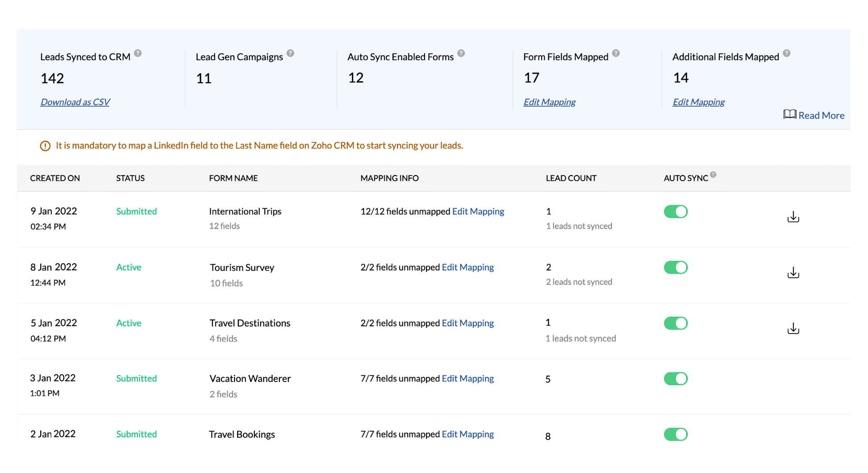
Task: Click the LEAD COUNT column header
Action: [571, 178]
